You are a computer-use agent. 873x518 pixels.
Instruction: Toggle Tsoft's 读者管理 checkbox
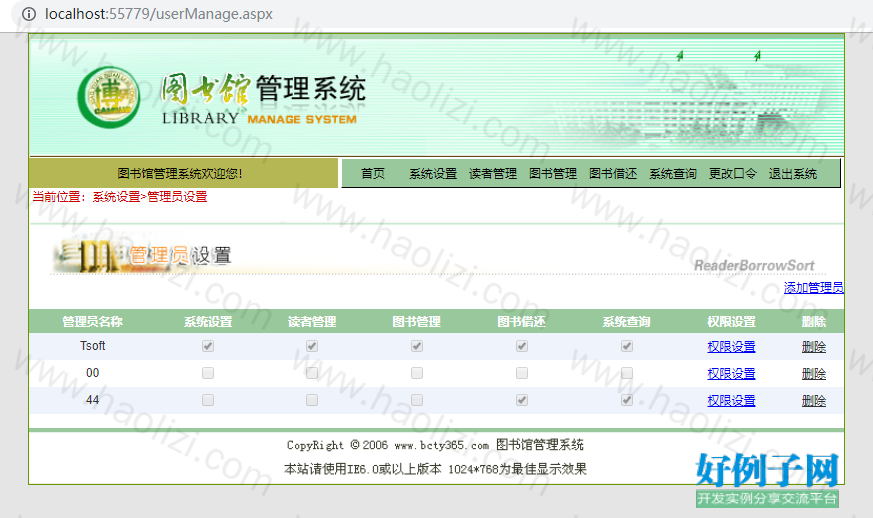pyautogui.click(x=312, y=346)
